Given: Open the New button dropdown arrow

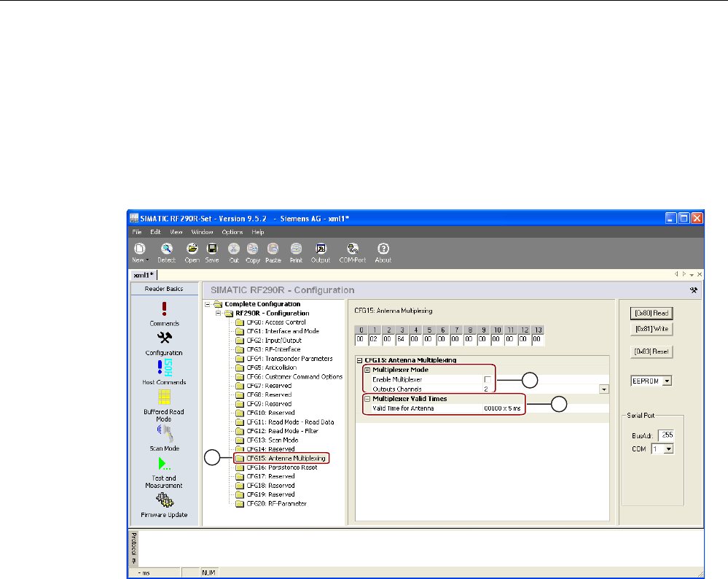Looking at the screenshot, I should pos(147,260).
